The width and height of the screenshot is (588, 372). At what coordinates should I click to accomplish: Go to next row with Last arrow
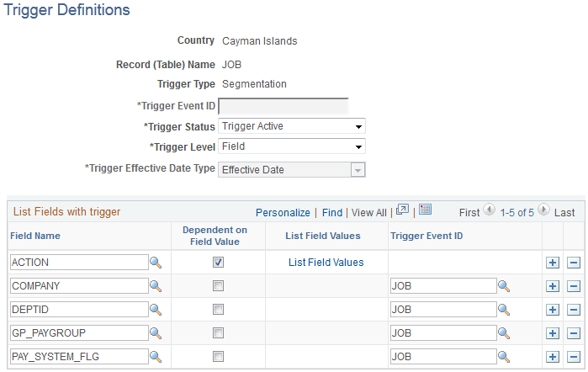(x=543, y=210)
